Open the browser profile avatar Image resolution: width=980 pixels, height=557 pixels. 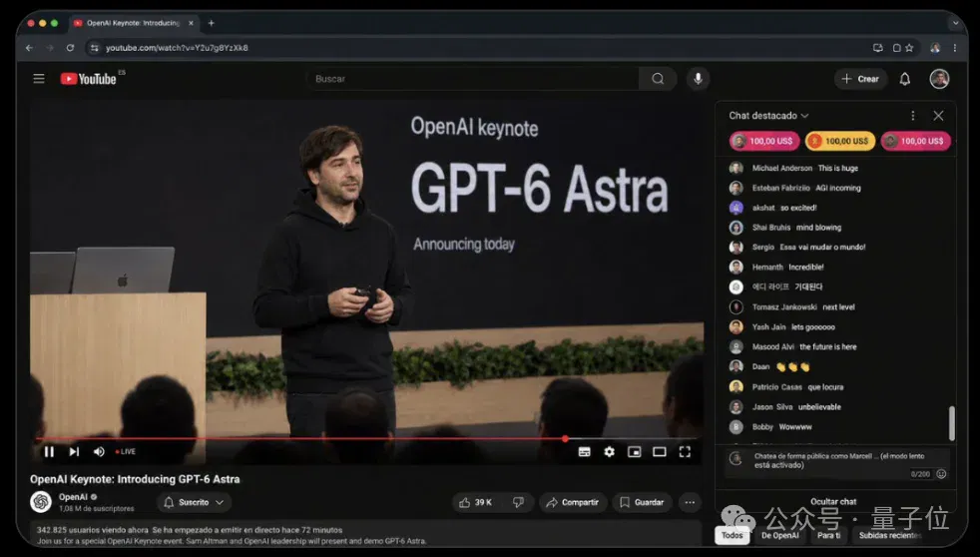pos(935,48)
